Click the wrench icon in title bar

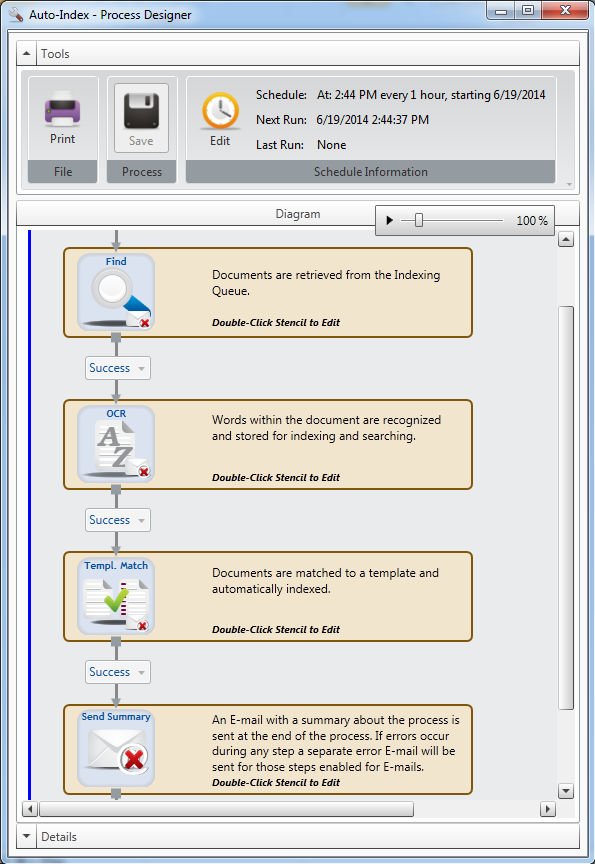[16, 14]
